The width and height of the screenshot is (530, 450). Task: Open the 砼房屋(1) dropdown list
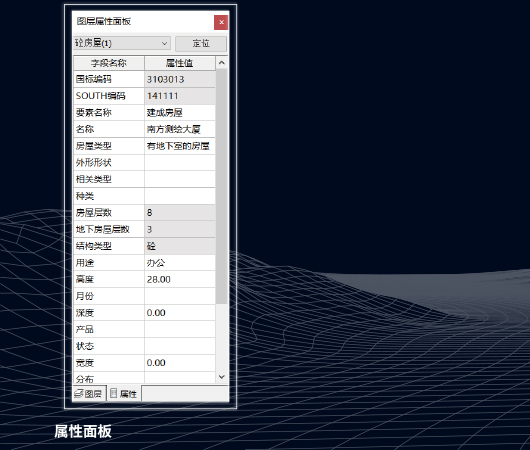tap(122, 43)
